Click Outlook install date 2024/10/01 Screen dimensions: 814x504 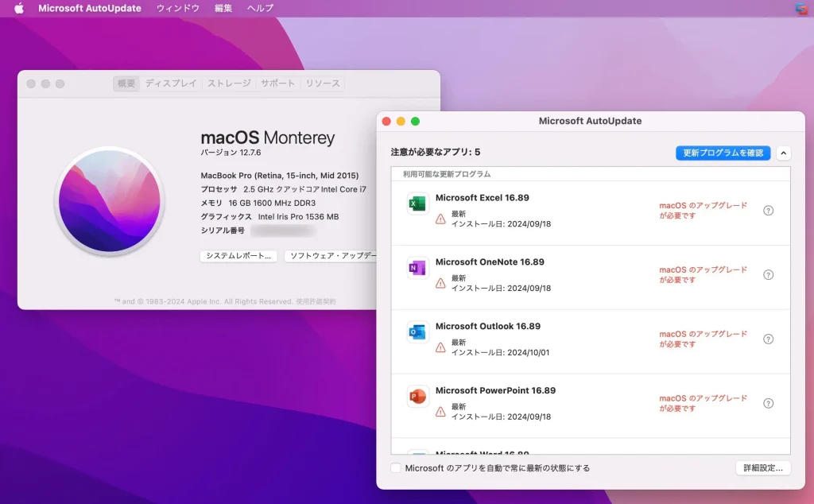(x=501, y=352)
